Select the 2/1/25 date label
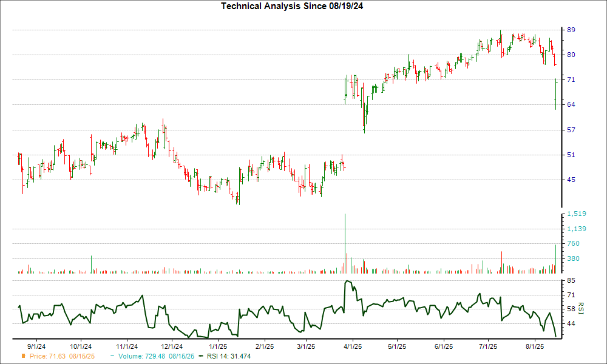607x364 pixels. 265,346
